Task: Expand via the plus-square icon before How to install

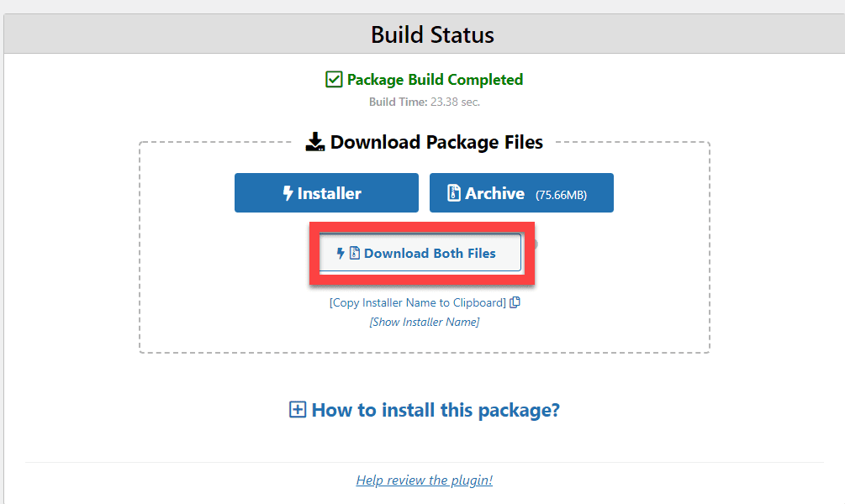Action: coord(298,410)
